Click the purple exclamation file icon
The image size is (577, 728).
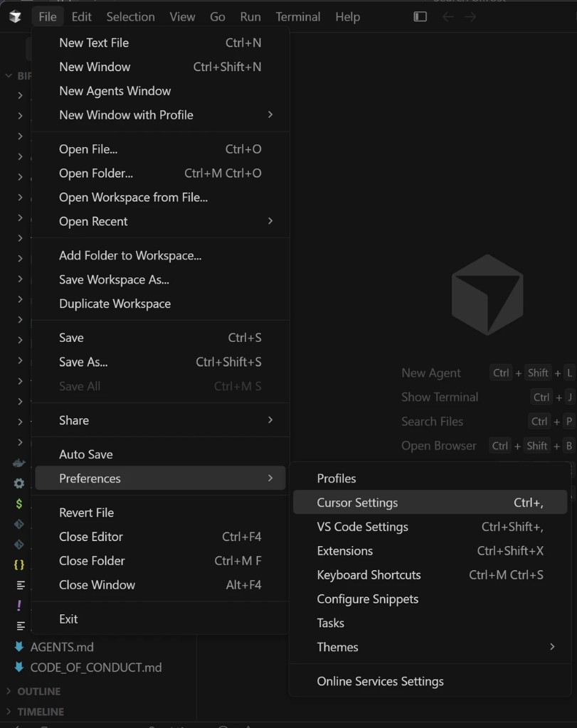click(x=19, y=606)
